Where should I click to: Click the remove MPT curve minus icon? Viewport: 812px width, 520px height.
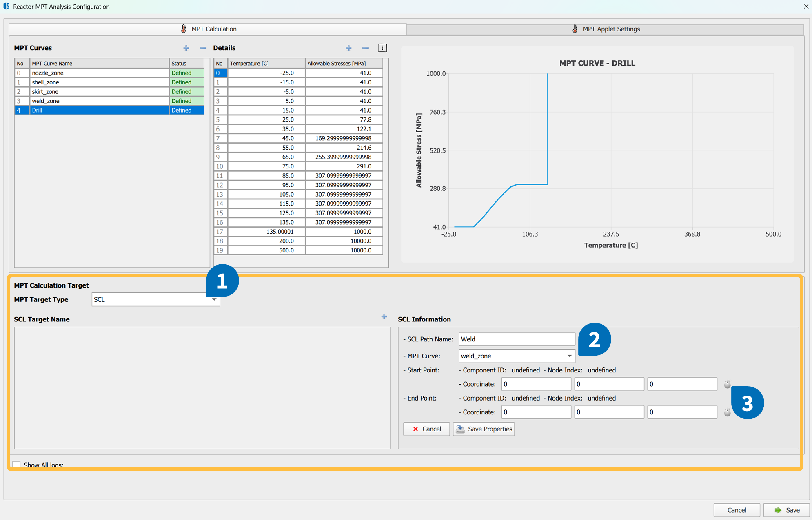point(203,48)
